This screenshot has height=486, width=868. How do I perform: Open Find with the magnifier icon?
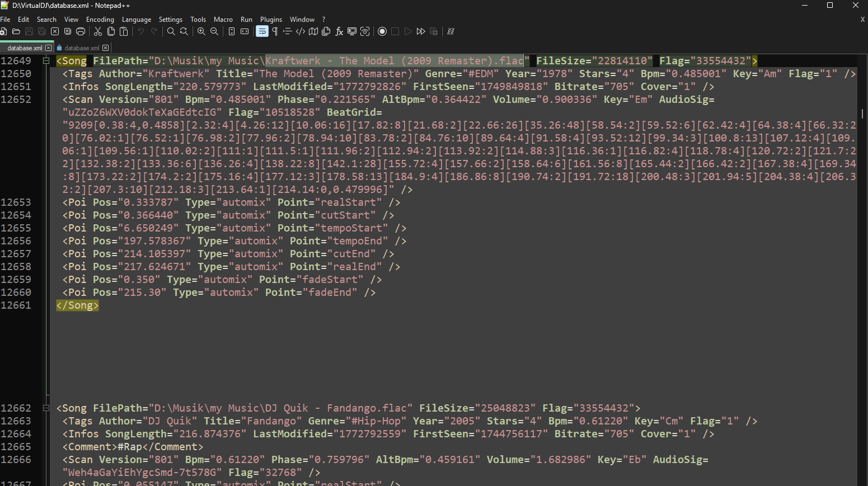point(171,32)
